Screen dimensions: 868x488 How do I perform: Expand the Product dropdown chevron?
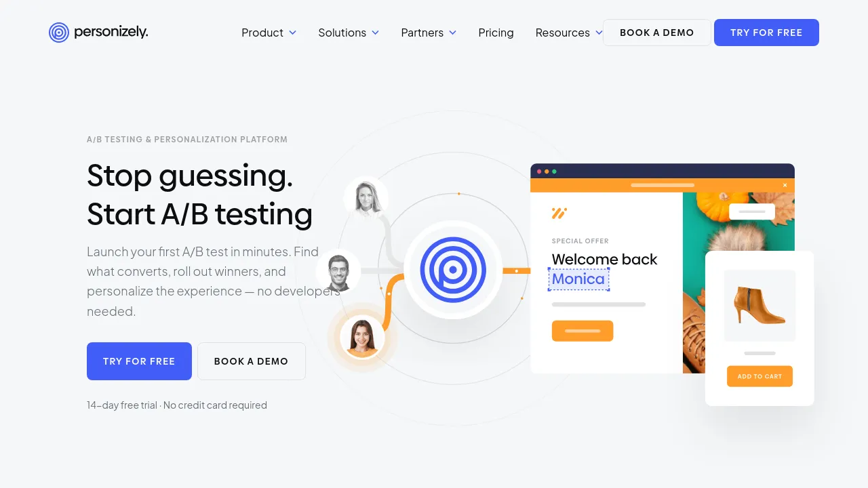click(293, 33)
